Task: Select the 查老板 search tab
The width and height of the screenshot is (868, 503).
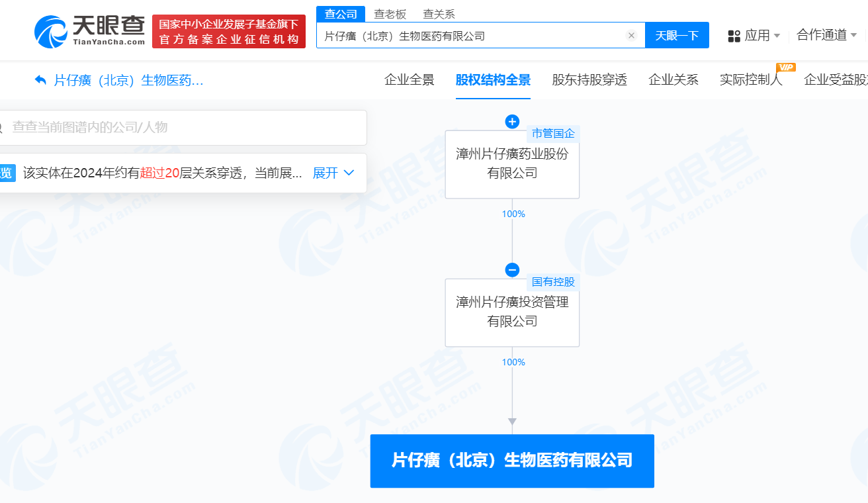Action: point(390,14)
